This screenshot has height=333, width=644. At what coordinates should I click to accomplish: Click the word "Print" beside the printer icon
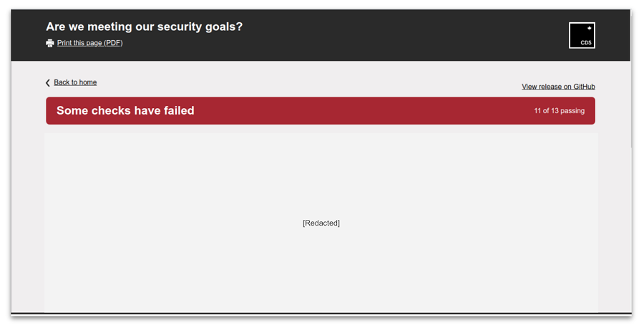pyautogui.click(x=64, y=43)
